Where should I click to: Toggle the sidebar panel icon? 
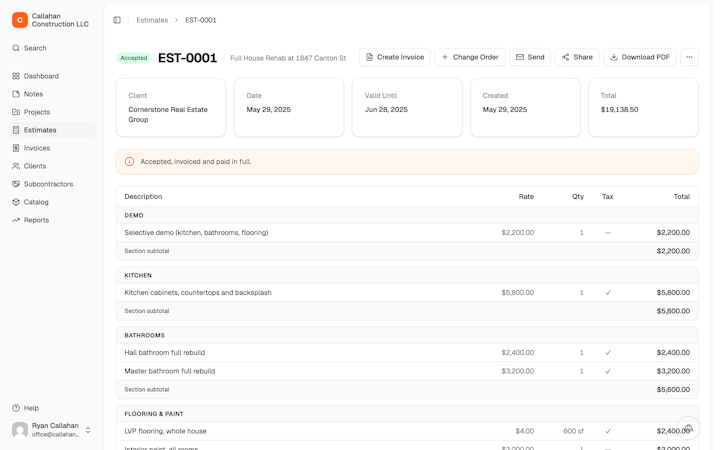pos(117,20)
